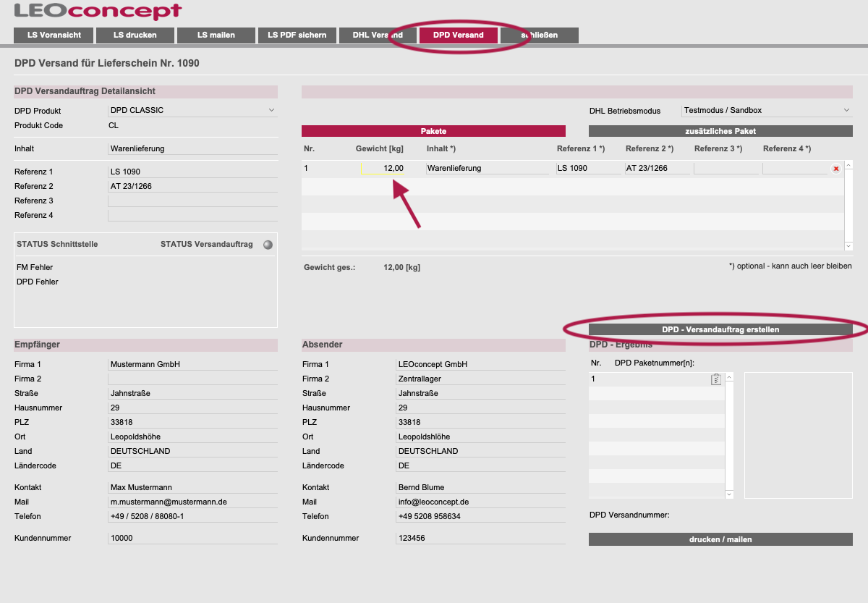The image size is (868, 603).
Task: Click LS Voransicht in the top bar
Action: [54, 35]
